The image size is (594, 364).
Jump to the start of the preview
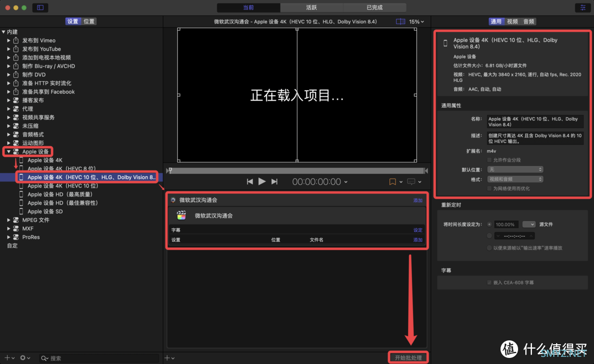pyautogui.click(x=250, y=182)
